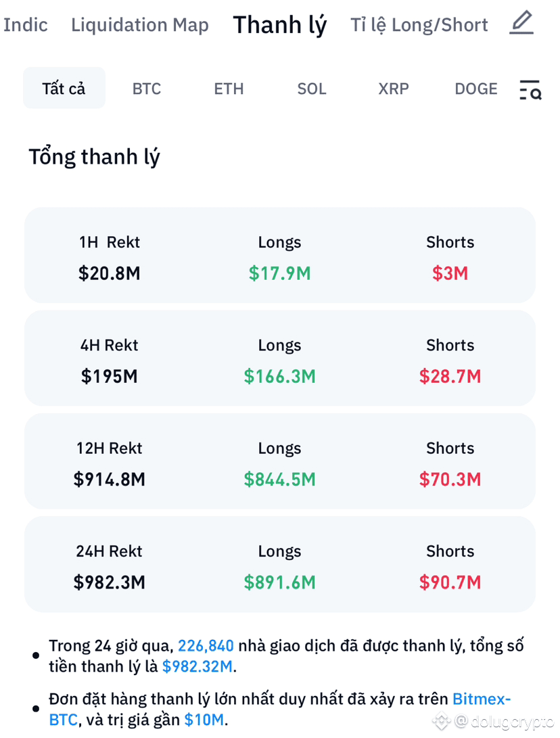The image size is (560, 738).
Task: Click the 226,840 traders link
Action: pyautogui.click(x=206, y=645)
